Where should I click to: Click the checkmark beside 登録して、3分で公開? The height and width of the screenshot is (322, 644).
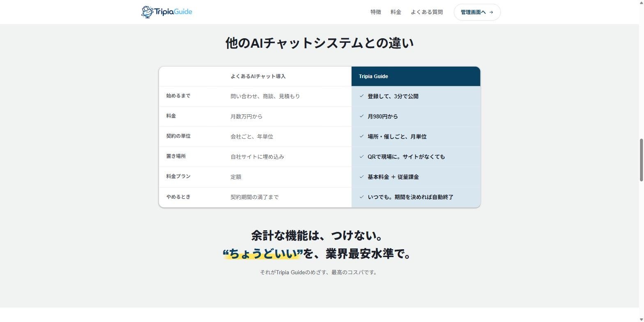pyautogui.click(x=361, y=96)
